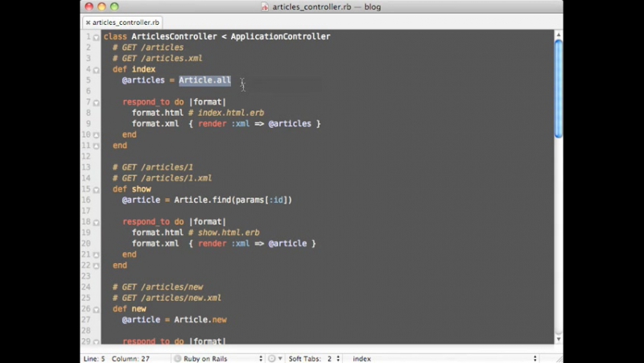Click the end fold marker on line 22
Screen dimensions: 644x363
coord(96,266)
